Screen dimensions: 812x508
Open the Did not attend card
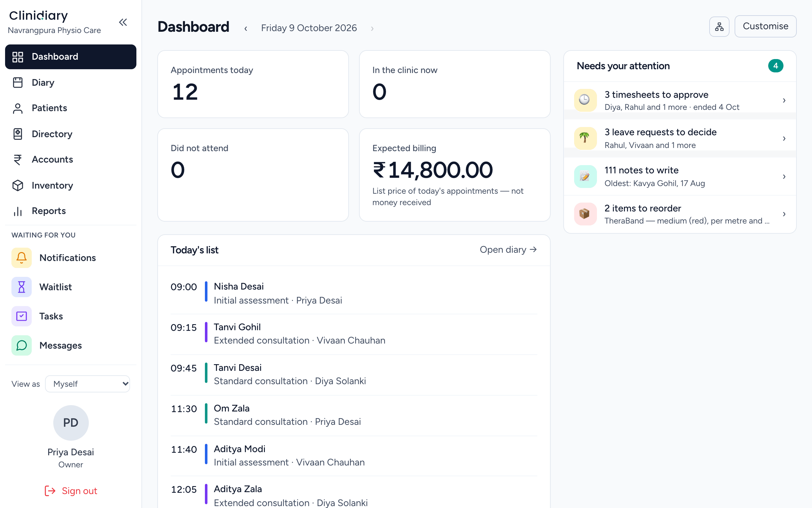tap(253, 175)
